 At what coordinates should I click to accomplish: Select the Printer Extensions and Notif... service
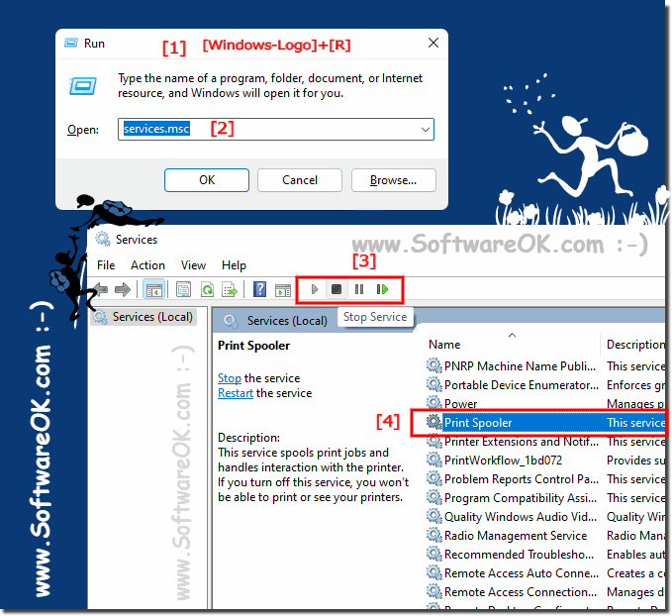click(x=522, y=442)
